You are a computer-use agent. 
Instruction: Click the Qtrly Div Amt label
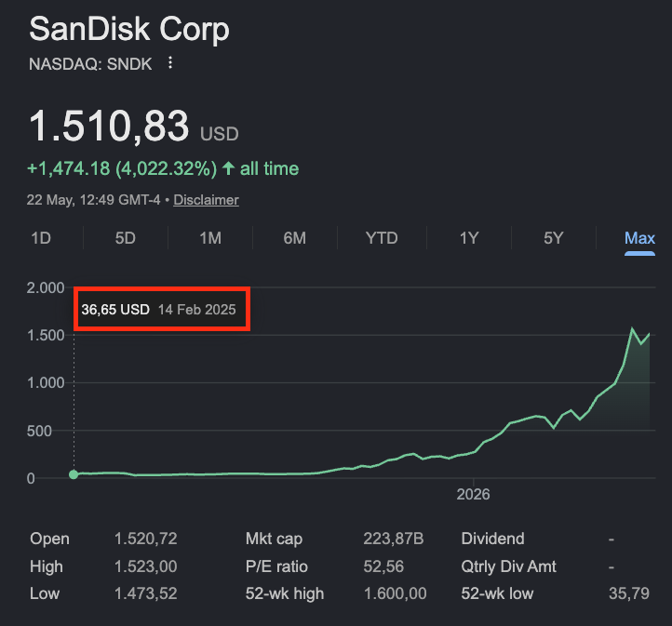point(509,566)
